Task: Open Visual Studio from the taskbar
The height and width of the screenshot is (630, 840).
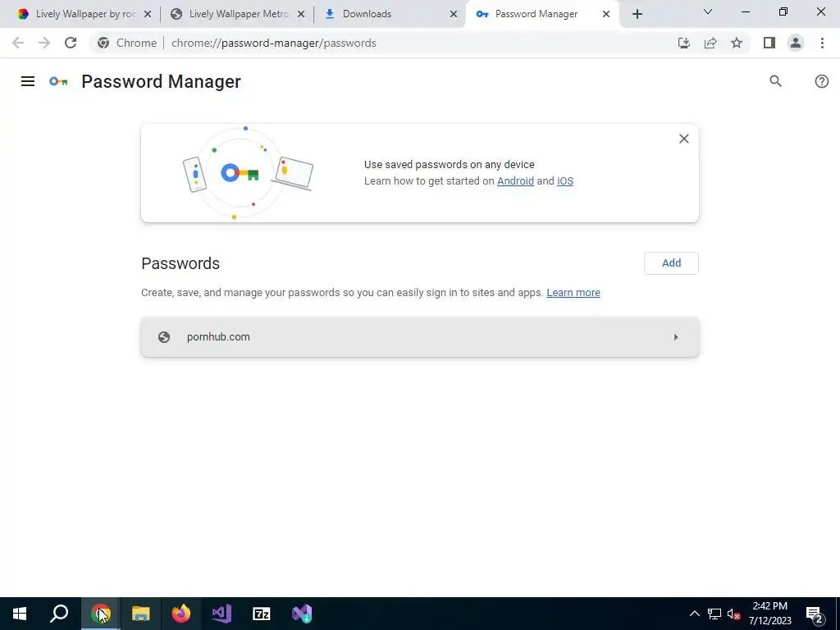Action: [x=221, y=614]
